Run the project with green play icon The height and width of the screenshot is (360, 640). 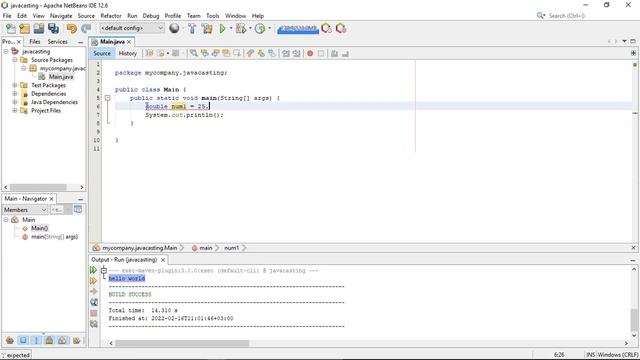click(222, 28)
